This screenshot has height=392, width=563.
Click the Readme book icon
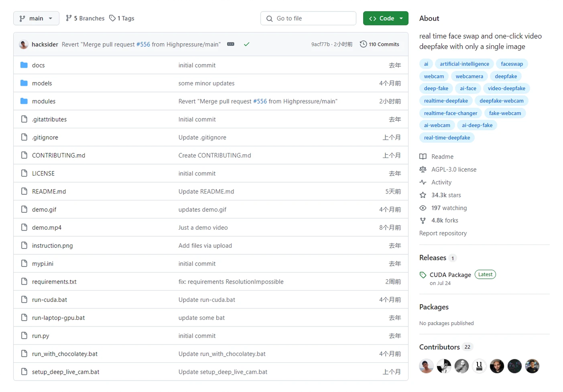[x=423, y=157]
